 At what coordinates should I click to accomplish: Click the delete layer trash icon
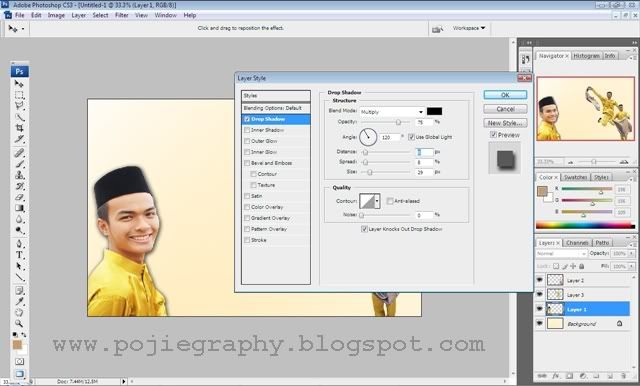(x=624, y=376)
